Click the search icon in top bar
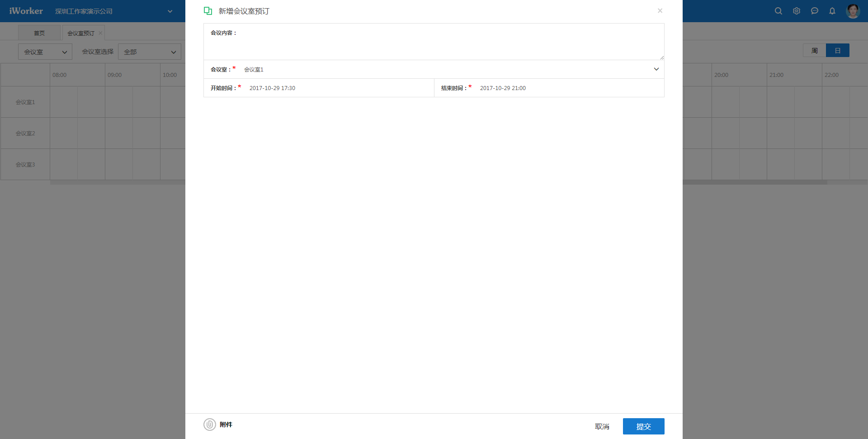This screenshot has height=439, width=868. [x=778, y=11]
